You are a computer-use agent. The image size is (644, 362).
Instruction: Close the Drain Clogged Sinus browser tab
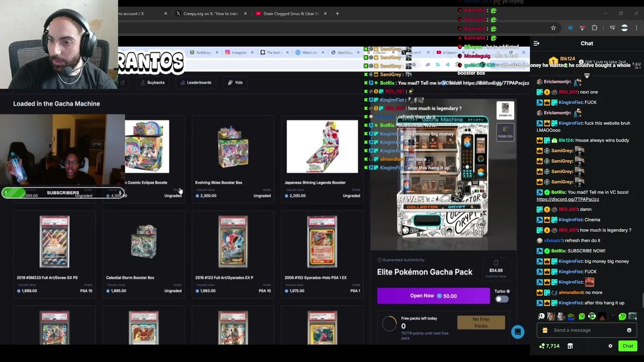coord(325,14)
